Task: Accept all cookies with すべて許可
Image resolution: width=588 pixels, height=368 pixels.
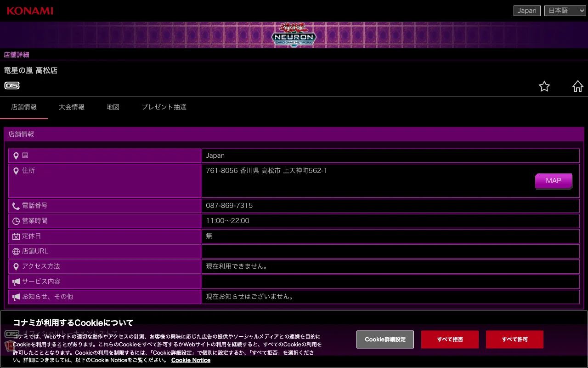Action: coord(514,339)
